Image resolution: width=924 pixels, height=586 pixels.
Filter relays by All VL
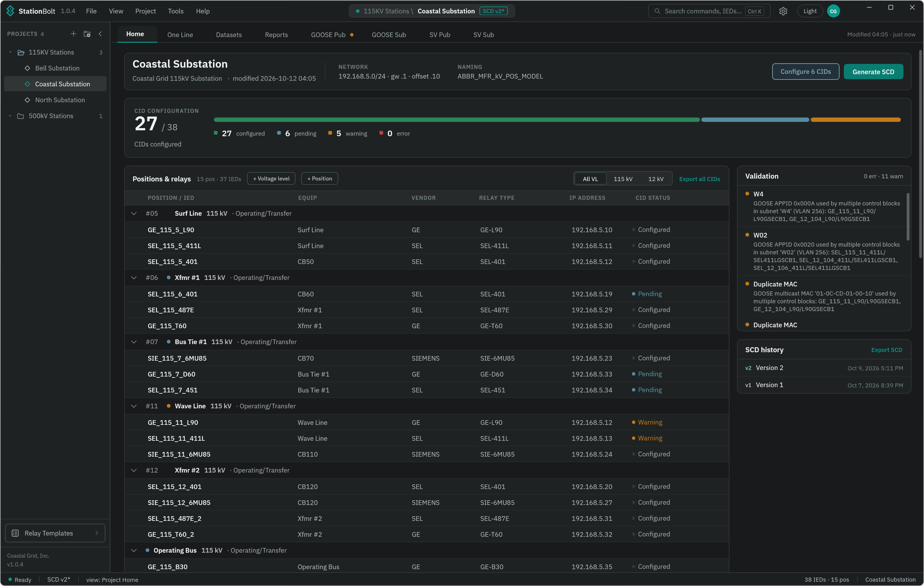[590, 179]
